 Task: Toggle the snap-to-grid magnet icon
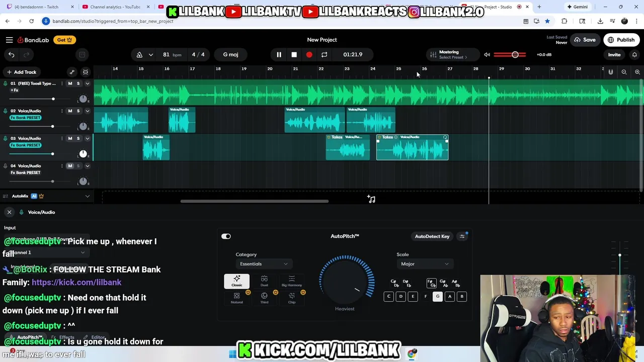click(x=610, y=72)
